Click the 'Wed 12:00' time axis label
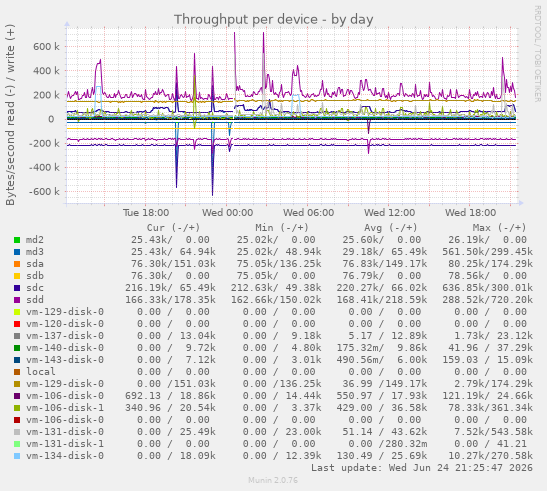 [x=390, y=213]
